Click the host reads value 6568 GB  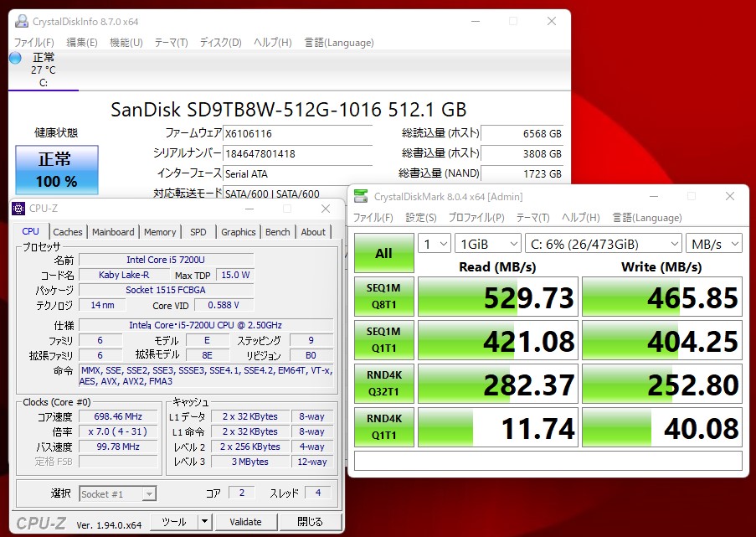point(522,134)
